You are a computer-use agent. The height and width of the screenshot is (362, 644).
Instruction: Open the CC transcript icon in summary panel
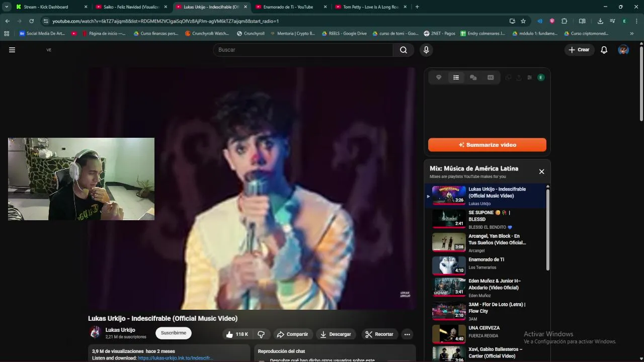pos(491,77)
